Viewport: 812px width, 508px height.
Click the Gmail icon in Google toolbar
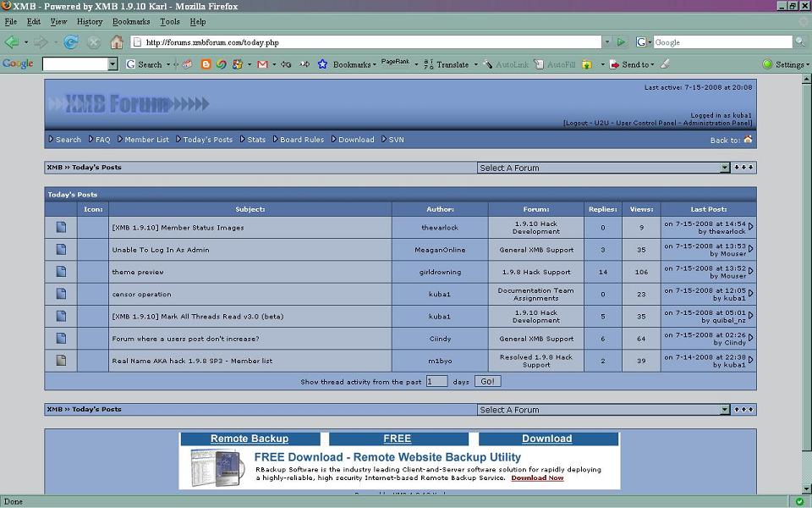tap(262, 64)
